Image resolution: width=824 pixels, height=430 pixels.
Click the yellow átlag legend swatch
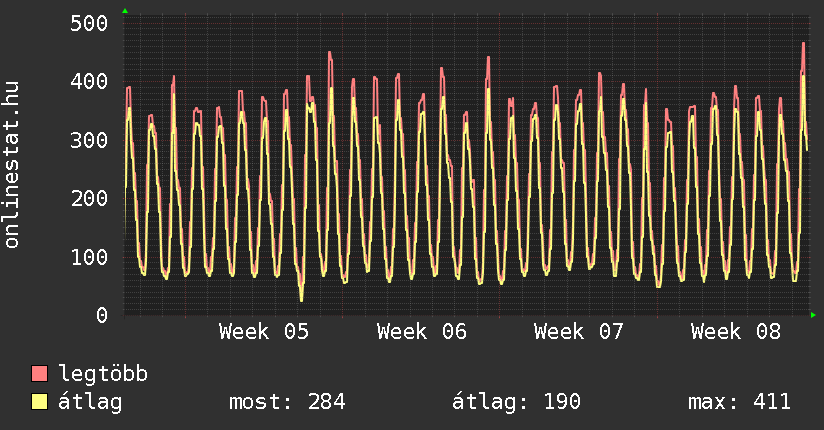(40, 402)
